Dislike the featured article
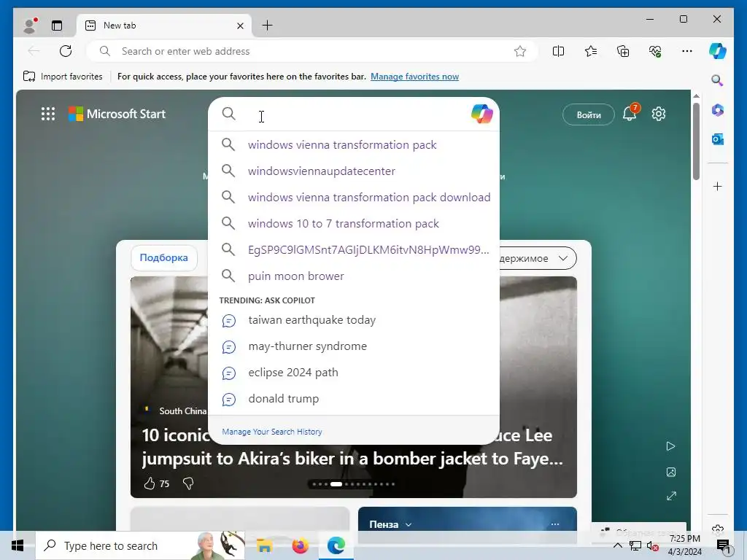This screenshot has height=560, width=747. [x=188, y=483]
